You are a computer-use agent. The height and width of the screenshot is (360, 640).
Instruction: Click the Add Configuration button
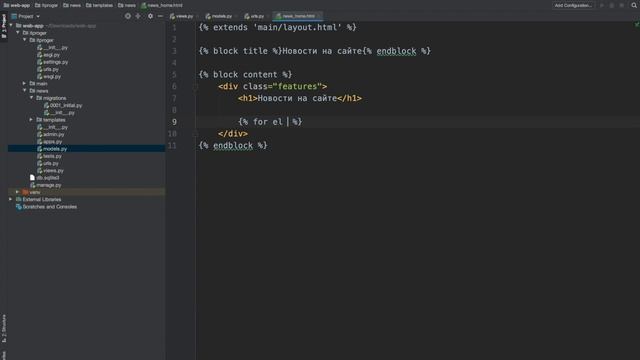click(x=573, y=5)
